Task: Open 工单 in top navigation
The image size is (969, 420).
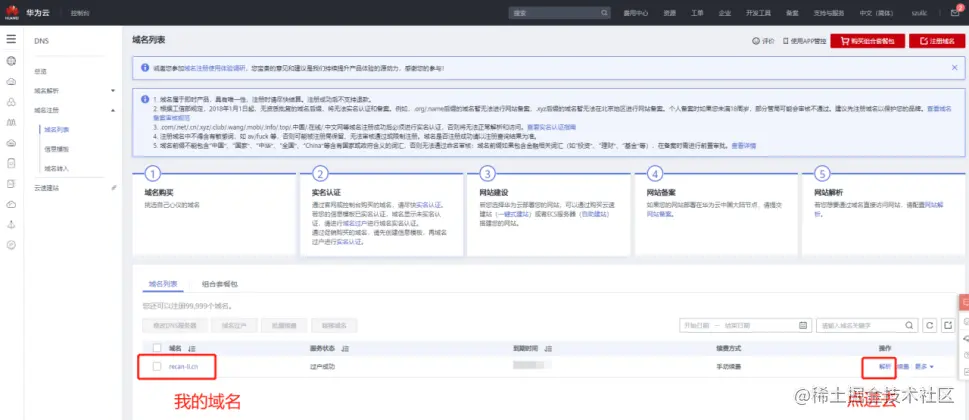Action: tap(697, 12)
